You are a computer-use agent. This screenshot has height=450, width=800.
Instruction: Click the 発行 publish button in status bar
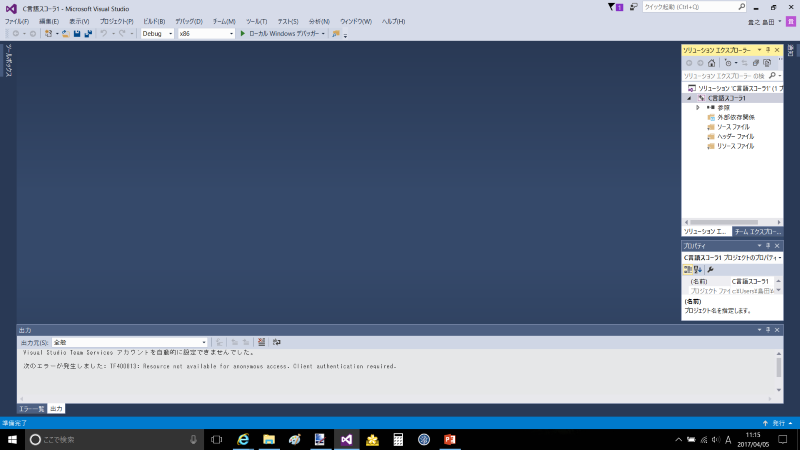click(x=778, y=423)
